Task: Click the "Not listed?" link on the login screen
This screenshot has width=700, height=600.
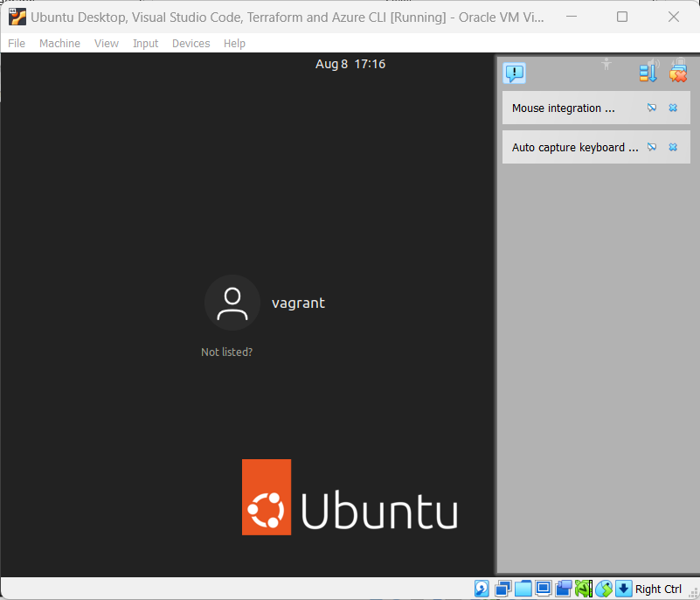Action: pos(226,352)
